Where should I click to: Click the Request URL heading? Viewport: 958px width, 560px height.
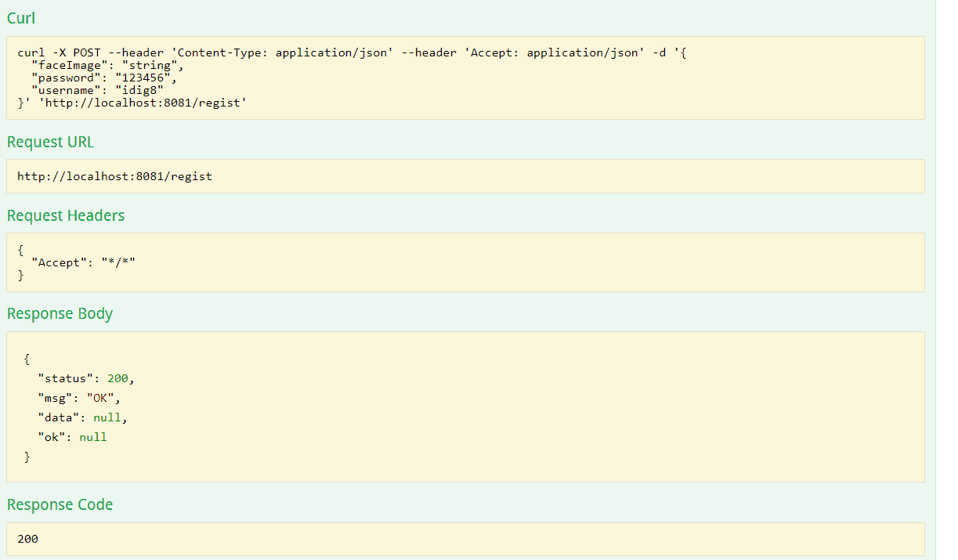pyautogui.click(x=50, y=142)
